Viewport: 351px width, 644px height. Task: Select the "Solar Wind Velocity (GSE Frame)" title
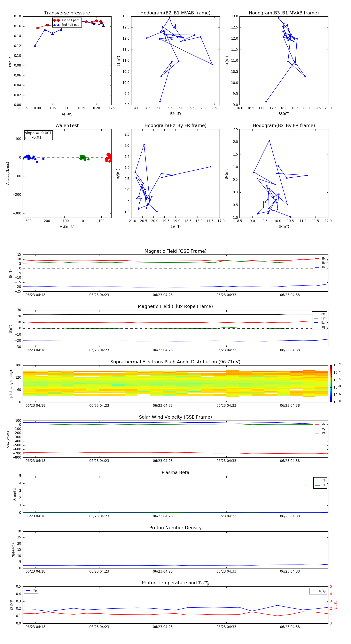(x=175, y=417)
